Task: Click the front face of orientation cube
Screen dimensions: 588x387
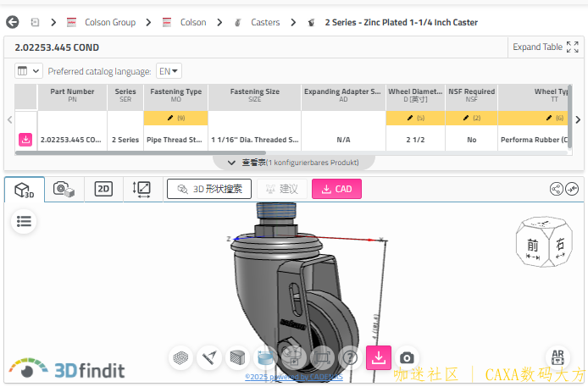Action: (533, 246)
